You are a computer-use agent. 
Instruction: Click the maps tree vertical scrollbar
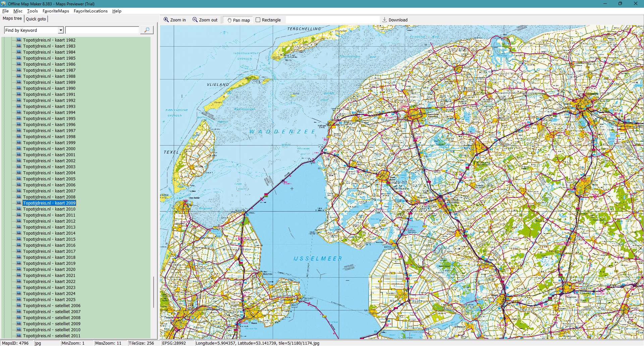(154, 292)
